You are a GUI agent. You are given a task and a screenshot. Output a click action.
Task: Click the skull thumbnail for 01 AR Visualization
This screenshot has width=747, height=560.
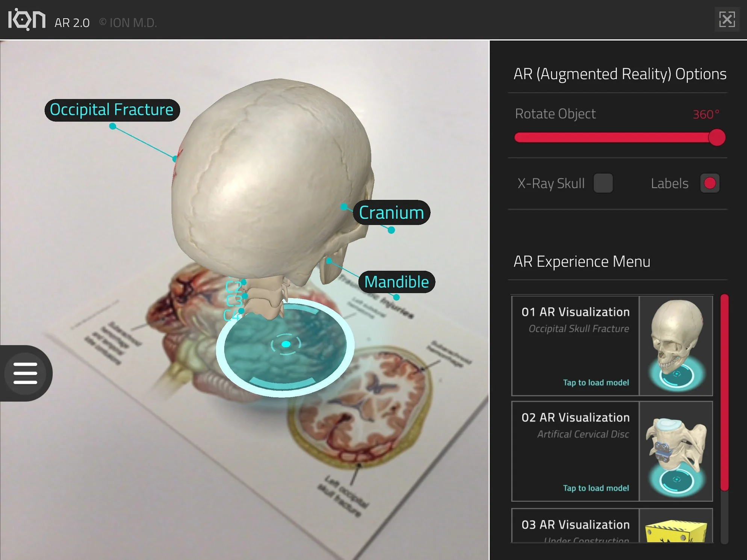676,346
